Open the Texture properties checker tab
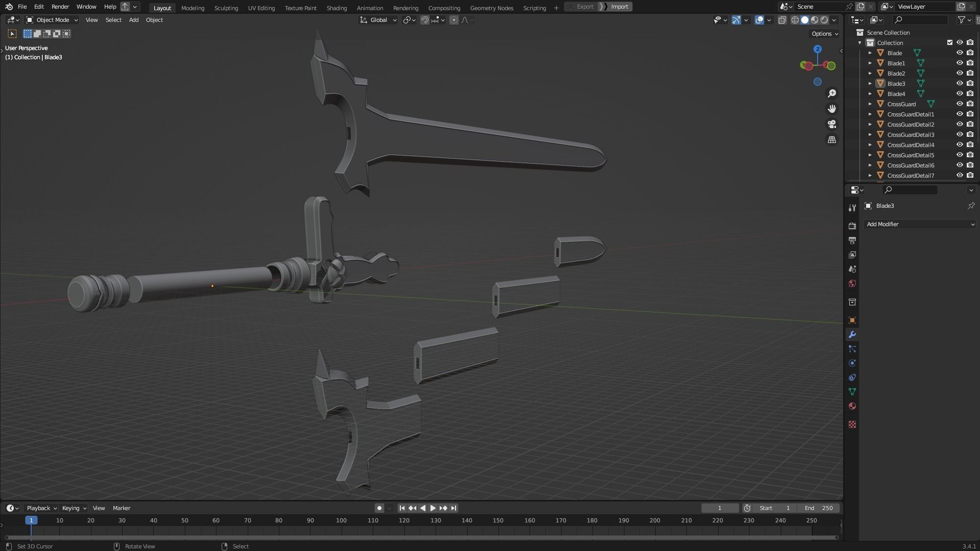 852,424
